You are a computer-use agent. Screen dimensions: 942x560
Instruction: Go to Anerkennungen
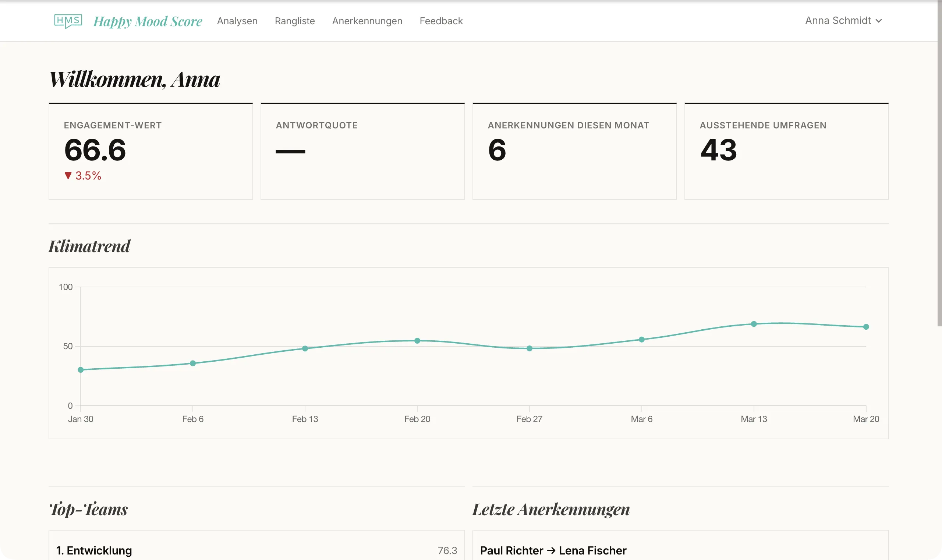[367, 21]
